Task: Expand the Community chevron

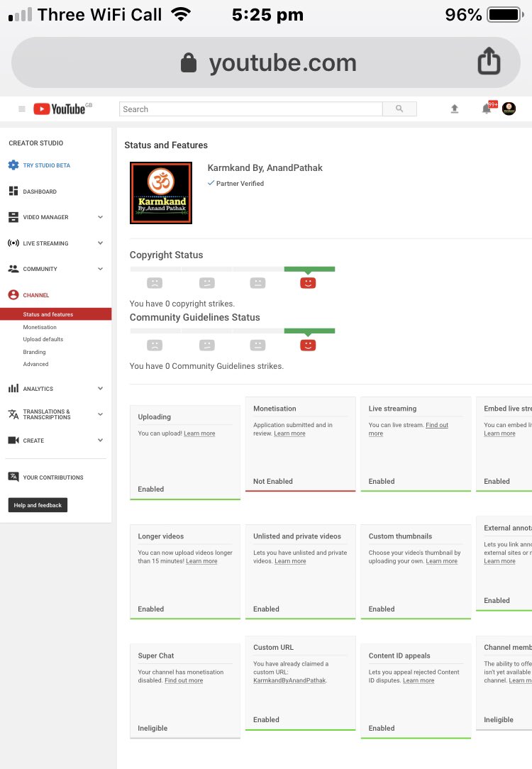Action: 100,269
